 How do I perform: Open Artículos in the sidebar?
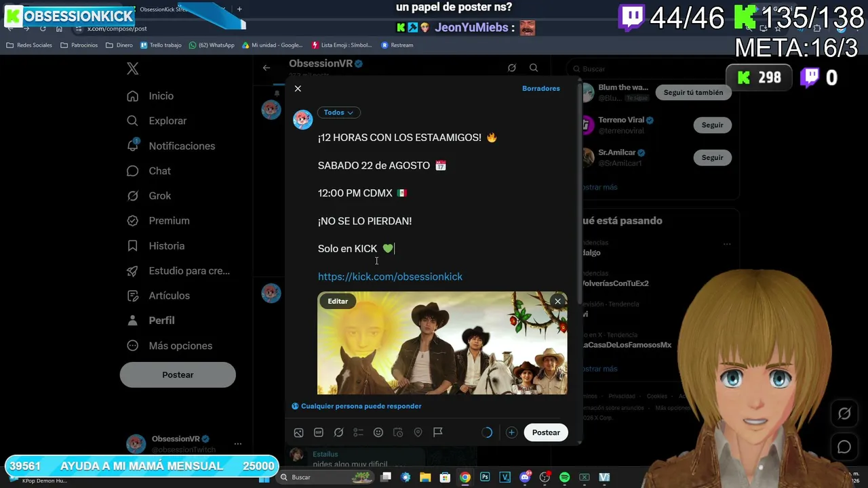tap(159, 296)
